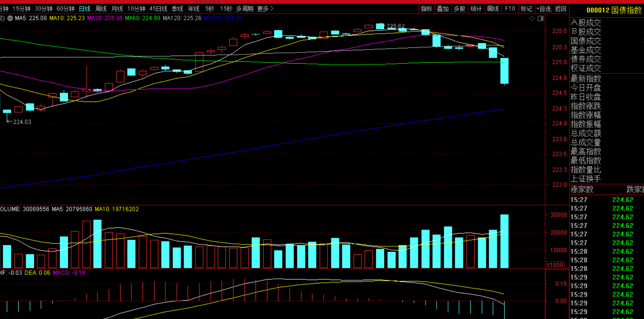The width and height of the screenshot is (644, 319).
Task: Select the 60分钟 period tab
Action: point(65,8)
